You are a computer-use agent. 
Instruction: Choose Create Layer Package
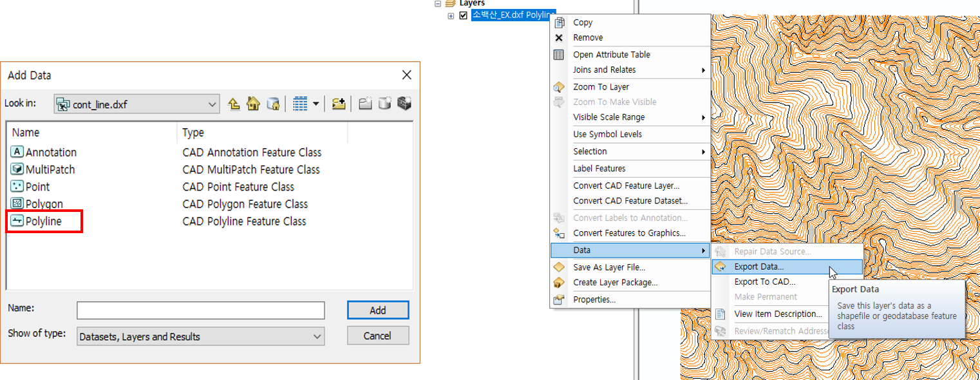pyautogui.click(x=630, y=282)
